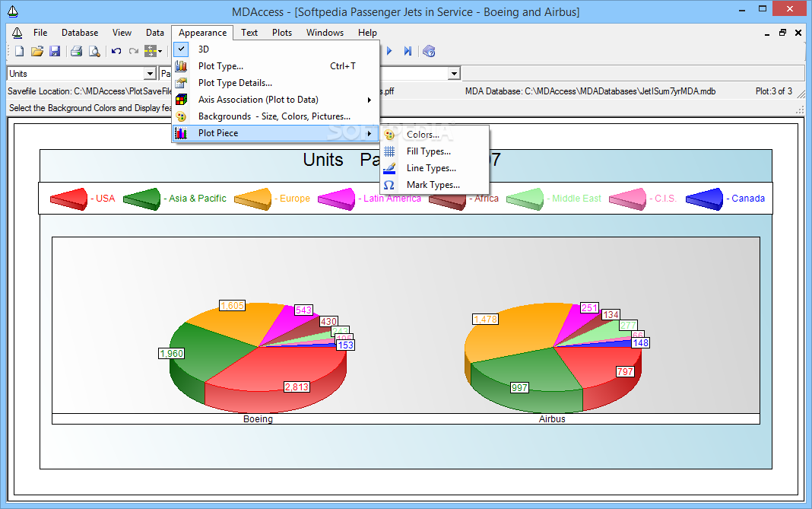Viewport: 812px width, 509px height.
Task: Click the context help icon
Action: tap(429, 51)
